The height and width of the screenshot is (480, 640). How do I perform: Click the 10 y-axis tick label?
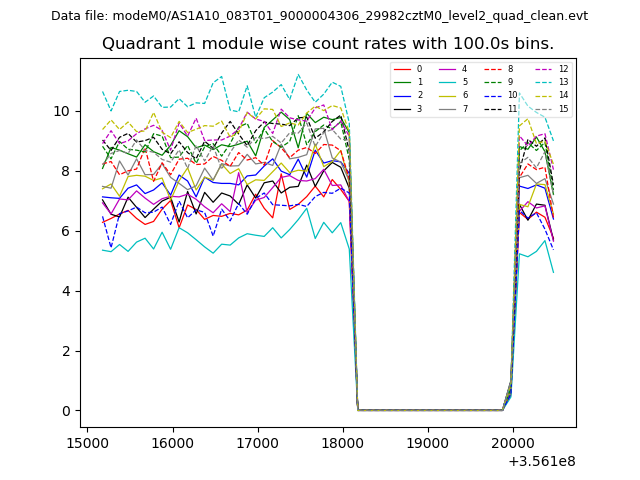(x=66, y=111)
